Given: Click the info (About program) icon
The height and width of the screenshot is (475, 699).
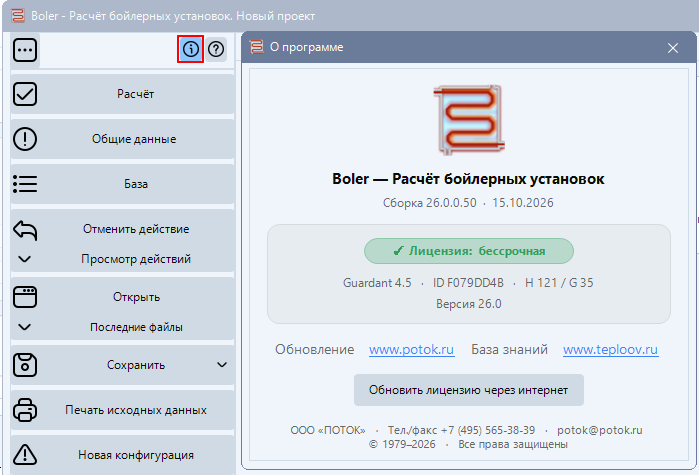Looking at the screenshot, I should click(x=191, y=49).
